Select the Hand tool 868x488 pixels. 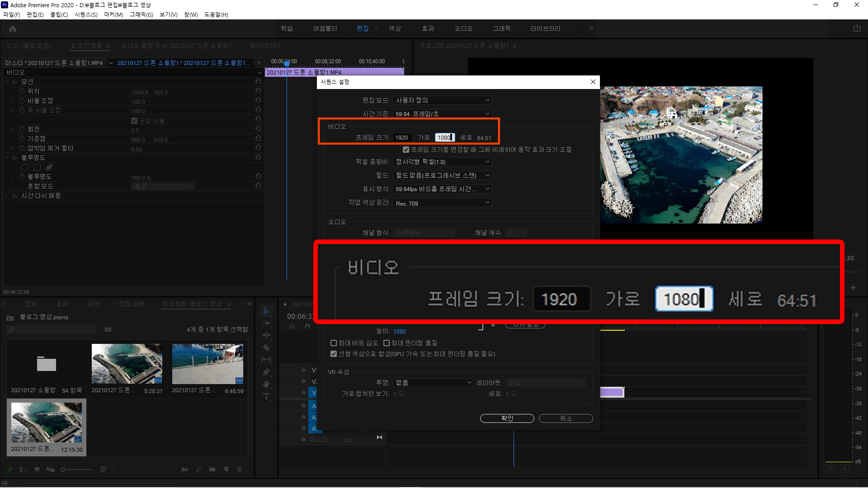tap(266, 384)
